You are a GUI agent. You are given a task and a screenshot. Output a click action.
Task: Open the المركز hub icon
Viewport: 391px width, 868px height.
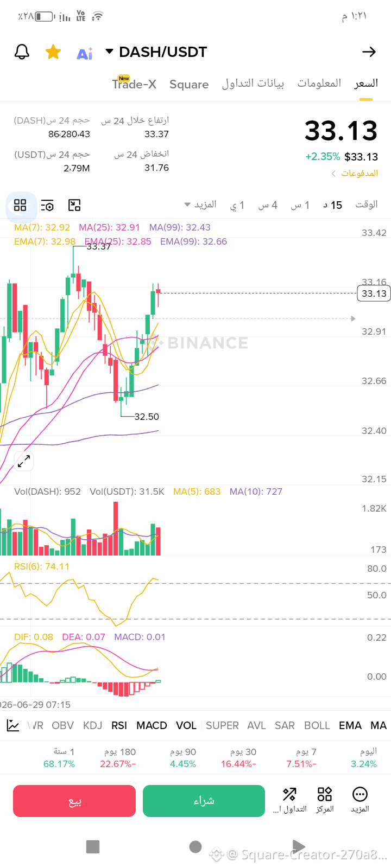pos(325,800)
